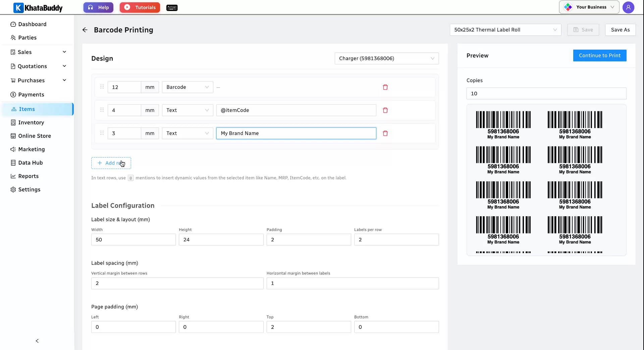Open the Charger item selector dropdown
The image size is (644, 350).
coord(386,58)
